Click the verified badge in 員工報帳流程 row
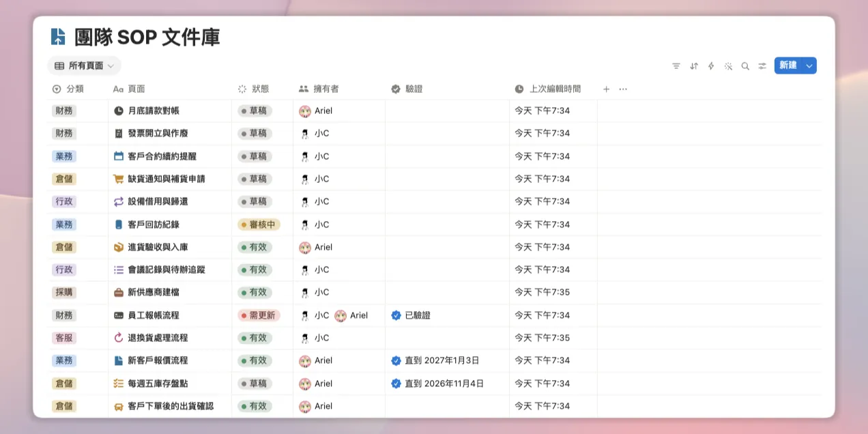The image size is (868, 434). click(x=396, y=315)
